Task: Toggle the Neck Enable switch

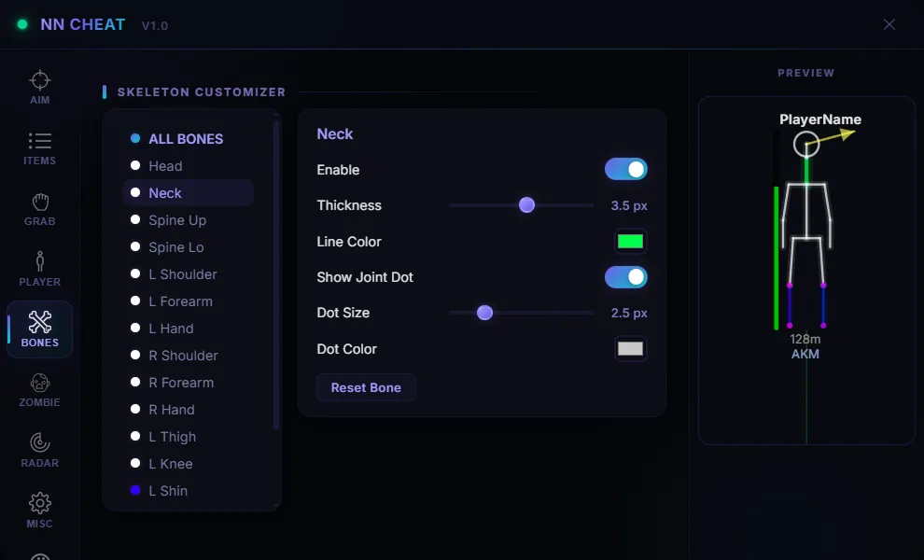Action: coord(626,169)
